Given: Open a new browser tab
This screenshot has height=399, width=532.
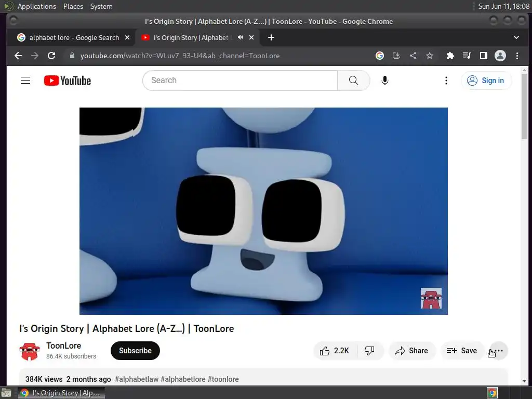Looking at the screenshot, I should coord(271,37).
